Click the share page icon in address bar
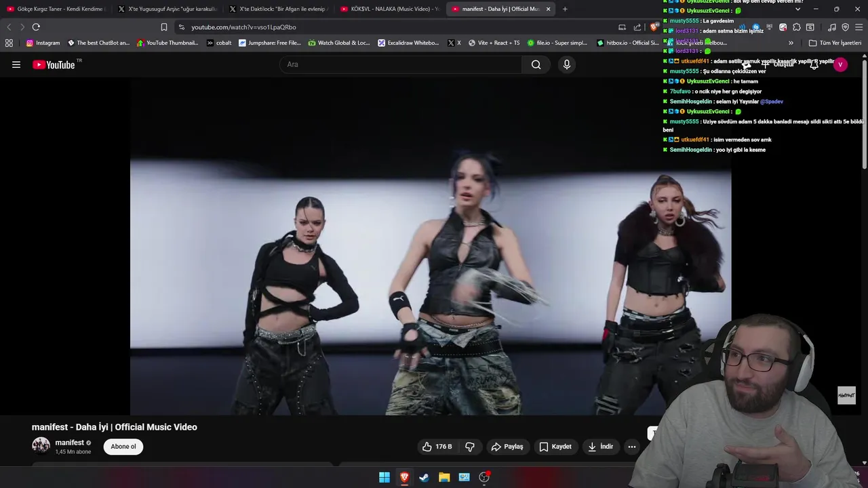868x488 pixels. point(637,27)
